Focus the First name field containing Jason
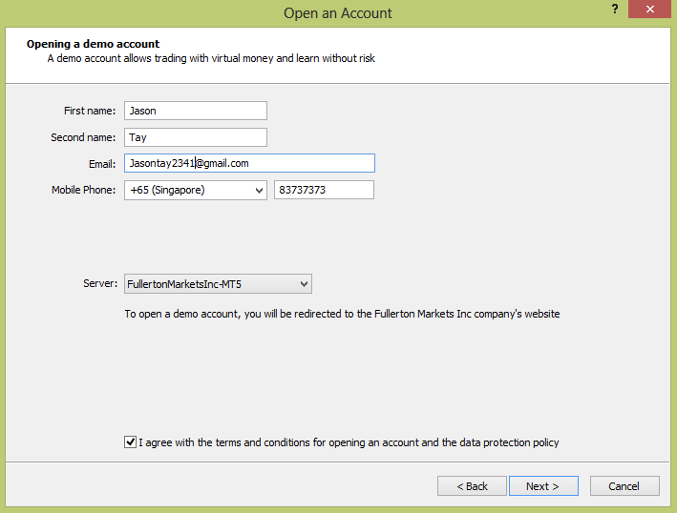Image resolution: width=678 pixels, height=514 pixels. coord(195,111)
